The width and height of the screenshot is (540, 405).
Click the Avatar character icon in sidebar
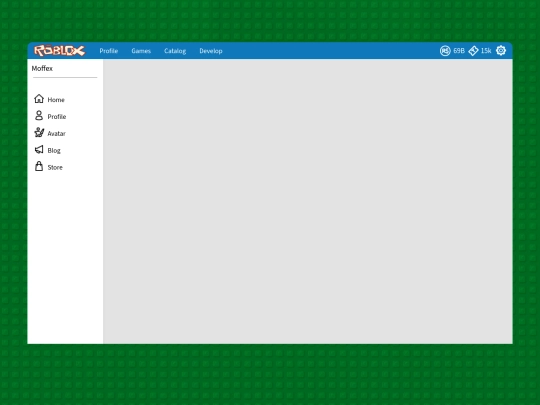[x=39, y=132]
